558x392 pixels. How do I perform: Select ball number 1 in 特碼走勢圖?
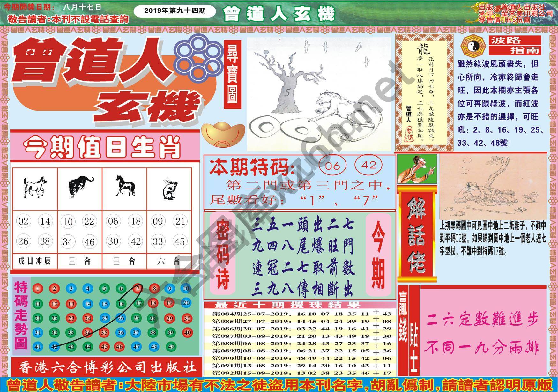[38, 289]
